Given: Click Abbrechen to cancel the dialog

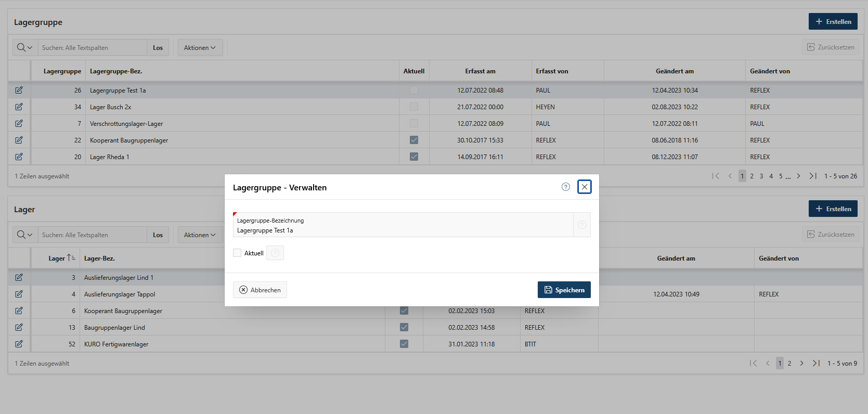Looking at the screenshot, I should pos(260,290).
